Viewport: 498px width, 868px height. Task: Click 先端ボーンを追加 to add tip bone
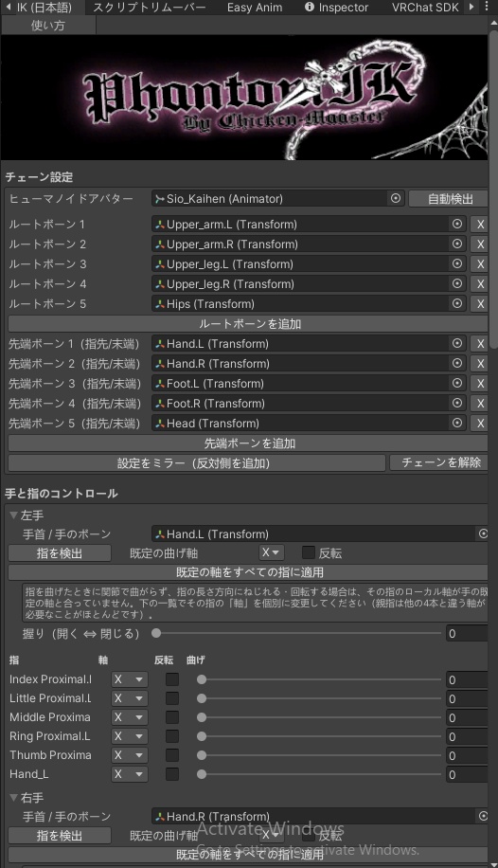tap(248, 443)
